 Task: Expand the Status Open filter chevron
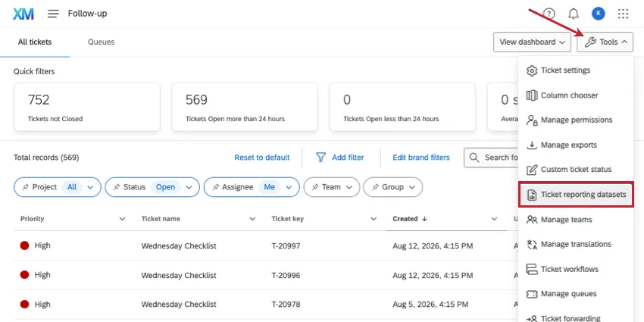coord(189,187)
